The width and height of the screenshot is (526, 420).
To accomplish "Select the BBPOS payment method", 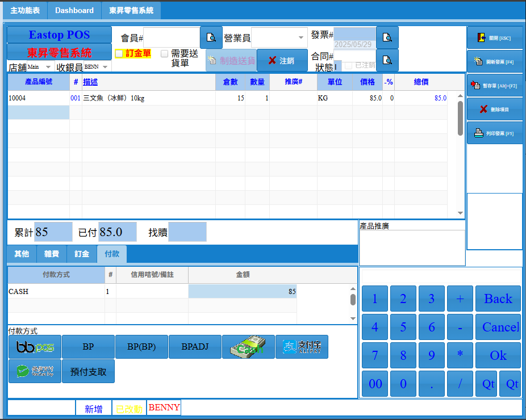I will click(35, 347).
